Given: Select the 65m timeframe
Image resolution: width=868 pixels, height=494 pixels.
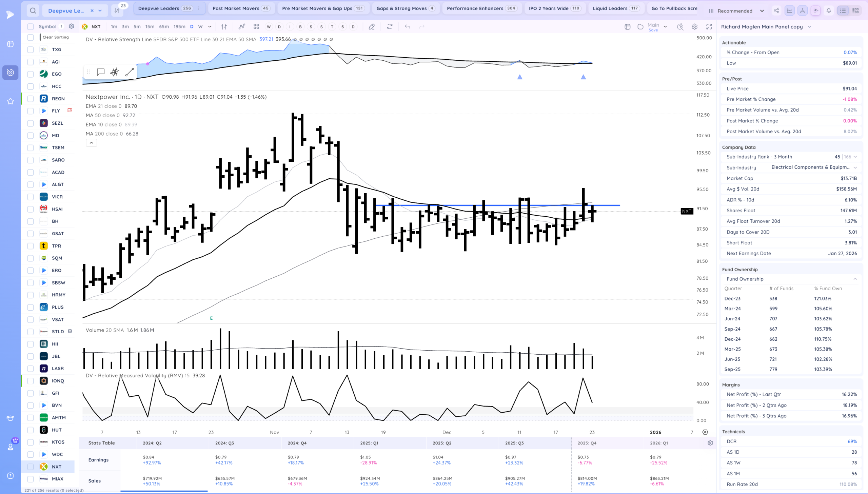Looking at the screenshot, I should pyautogui.click(x=164, y=26).
